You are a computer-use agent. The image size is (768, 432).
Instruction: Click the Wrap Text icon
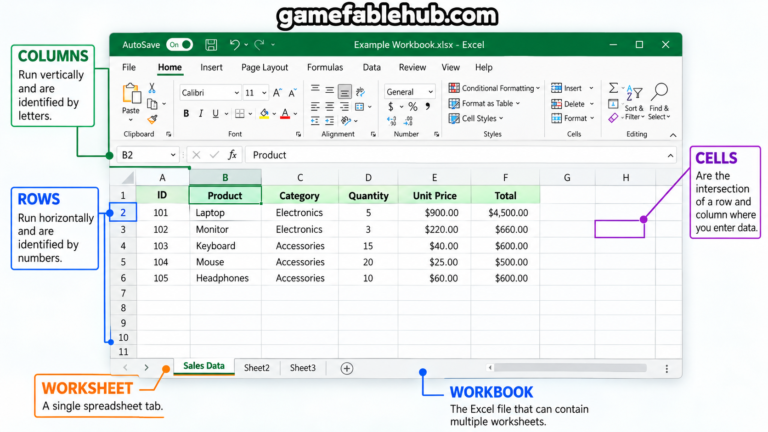pyautogui.click(x=360, y=91)
